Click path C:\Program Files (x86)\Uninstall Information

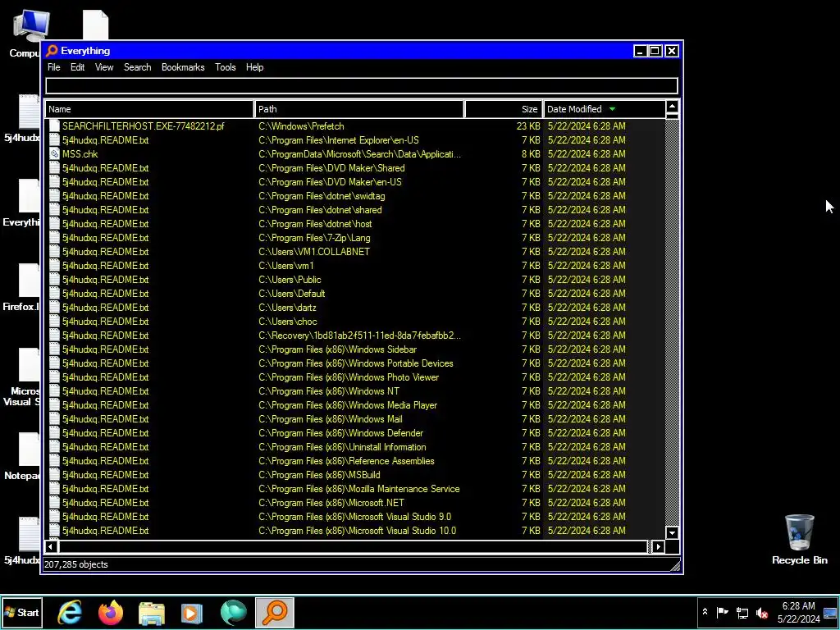tap(342, 447)
